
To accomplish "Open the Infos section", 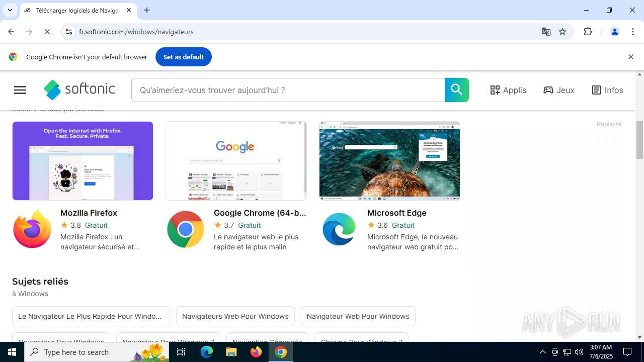I will pyautogui.click(x=607, y=90).
